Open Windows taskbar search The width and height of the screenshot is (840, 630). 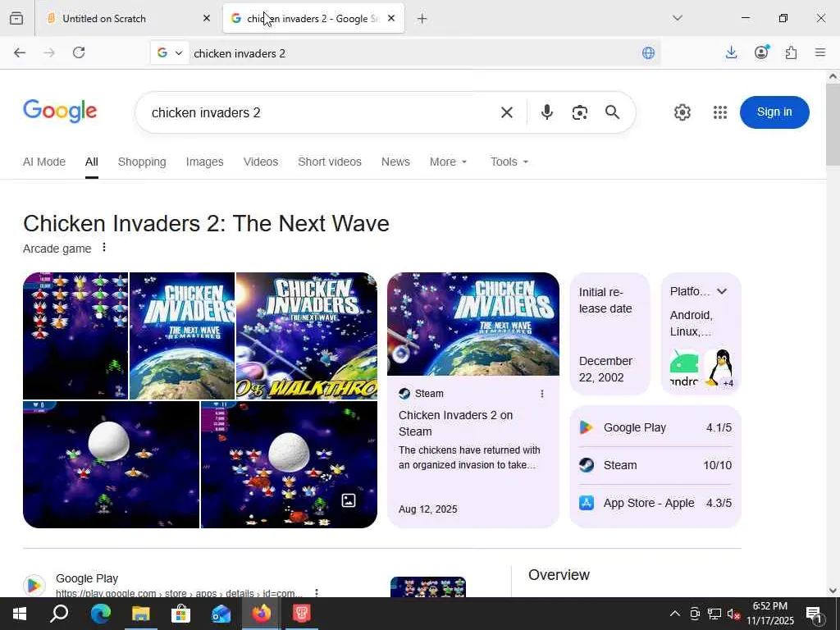(x=59, y=614)
